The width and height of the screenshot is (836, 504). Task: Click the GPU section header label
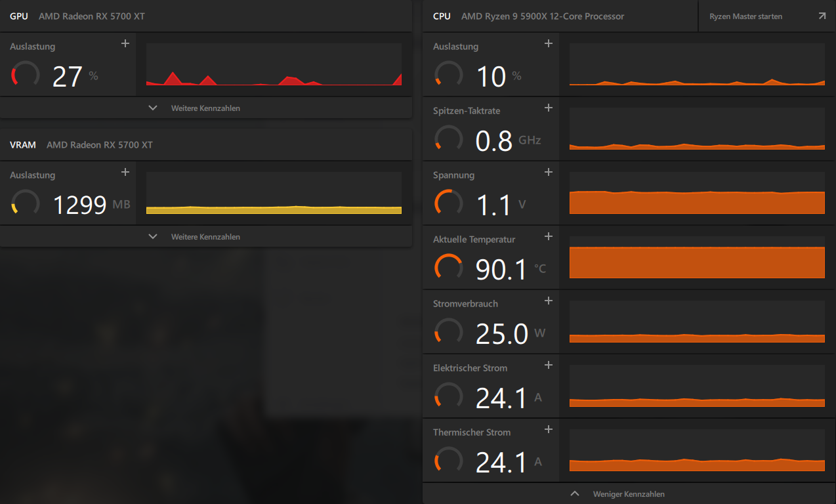pos(19,16)
